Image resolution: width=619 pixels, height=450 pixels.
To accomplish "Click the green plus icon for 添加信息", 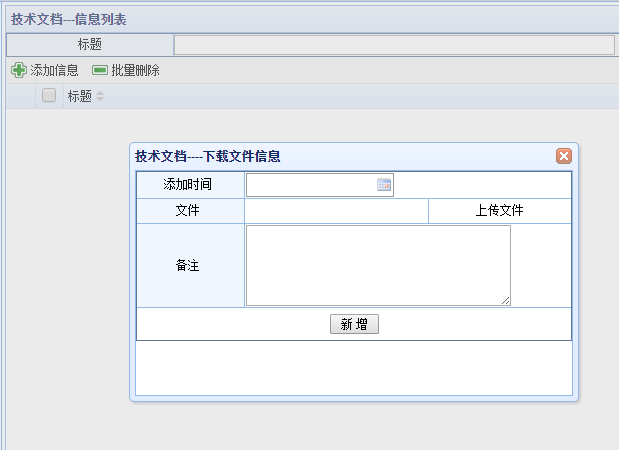I will coord(18,70).
